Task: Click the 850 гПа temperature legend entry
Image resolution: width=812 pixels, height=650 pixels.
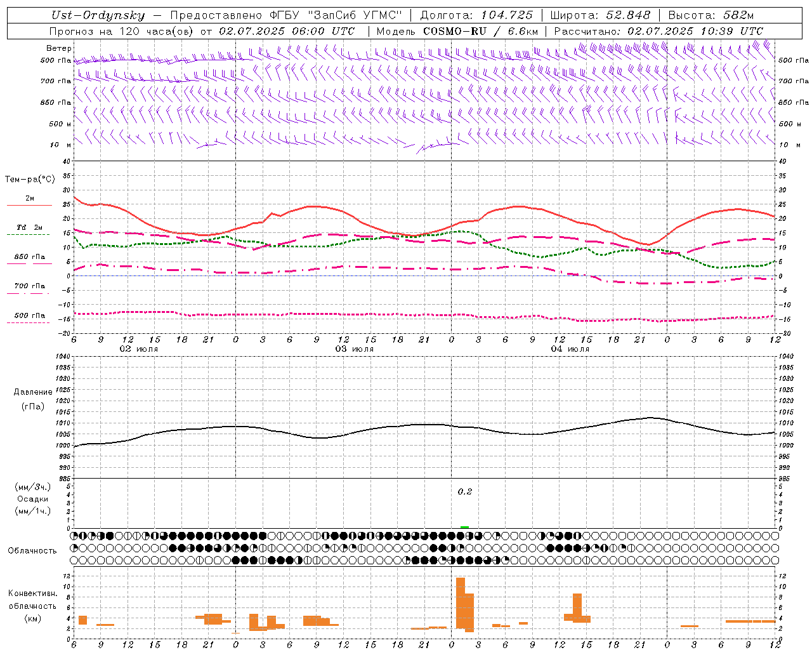Action: coord(30,257)
